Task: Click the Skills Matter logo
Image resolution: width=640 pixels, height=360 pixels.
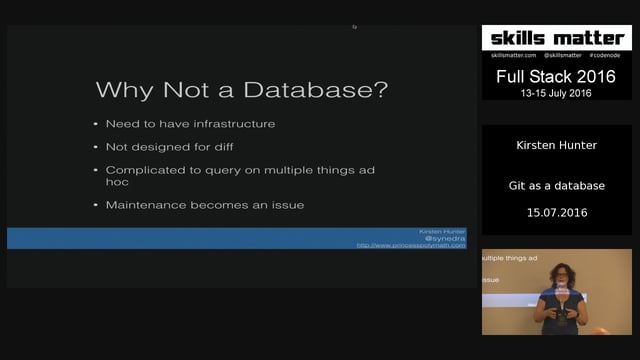Action: click(557, 38)
